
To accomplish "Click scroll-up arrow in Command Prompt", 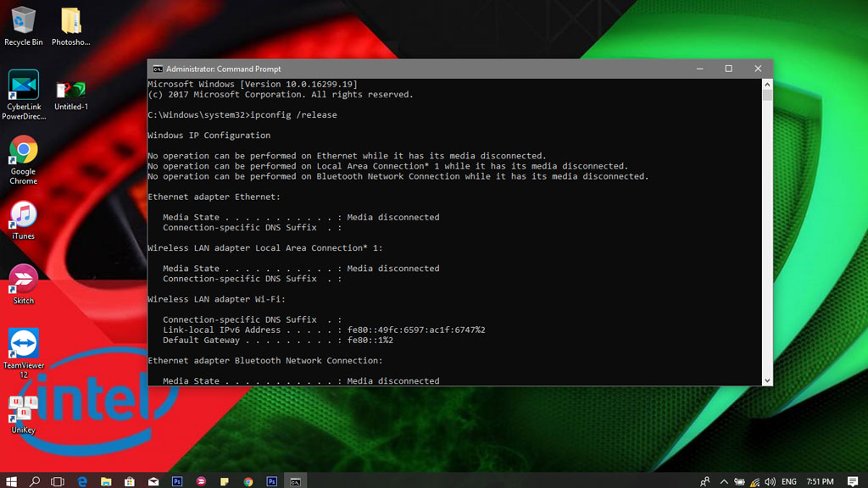I will tap(766, 84).
